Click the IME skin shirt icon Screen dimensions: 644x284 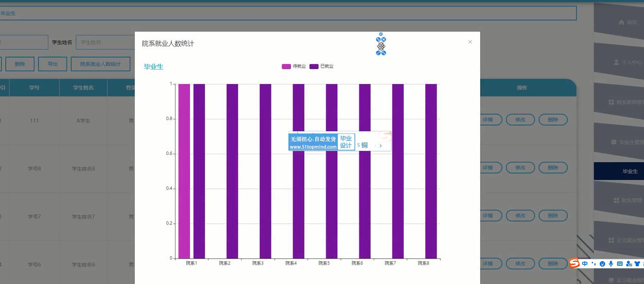(637, 264)
